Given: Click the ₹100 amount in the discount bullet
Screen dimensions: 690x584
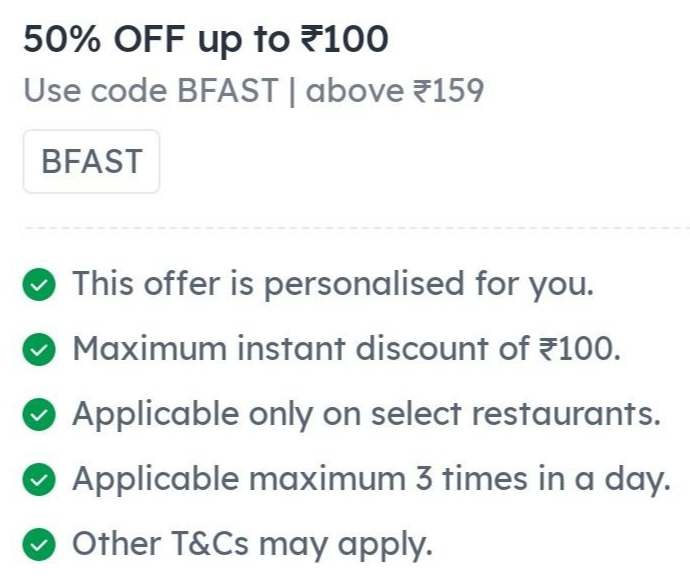Looking at the screenshot, I should tap(580, 349).
